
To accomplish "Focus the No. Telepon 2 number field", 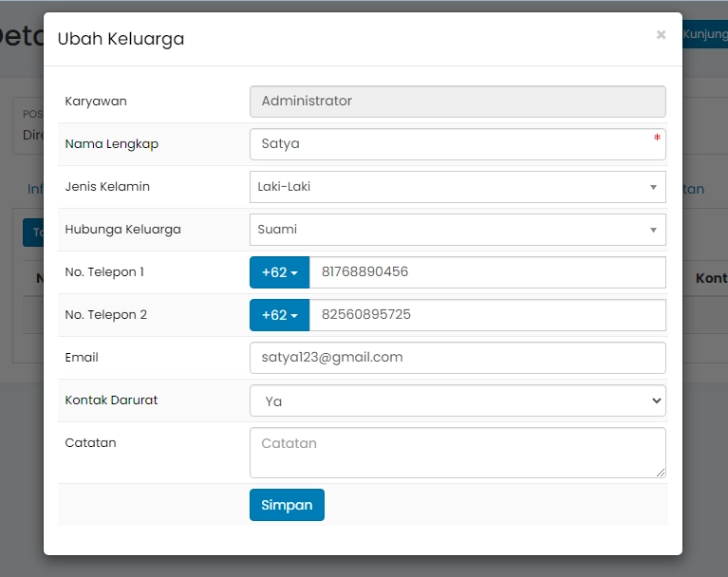I will click(487, 315).
